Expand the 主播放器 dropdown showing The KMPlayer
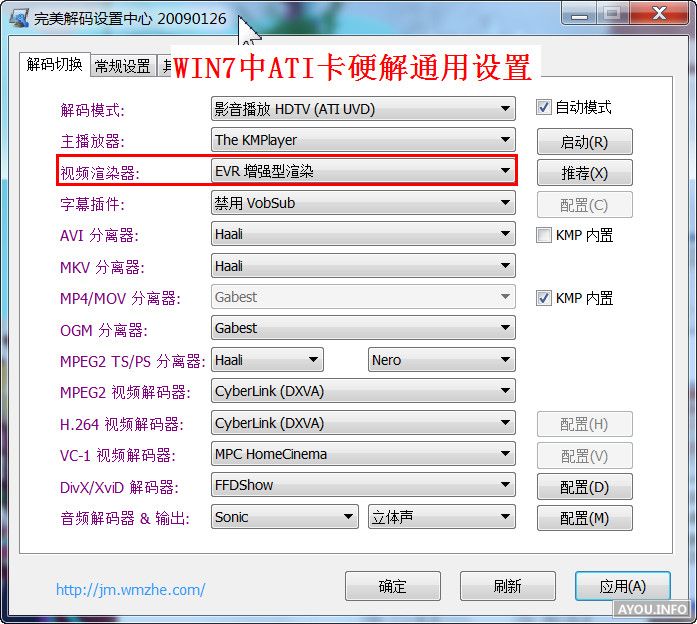This screenshot has width=697, height=624. point(363,140)
